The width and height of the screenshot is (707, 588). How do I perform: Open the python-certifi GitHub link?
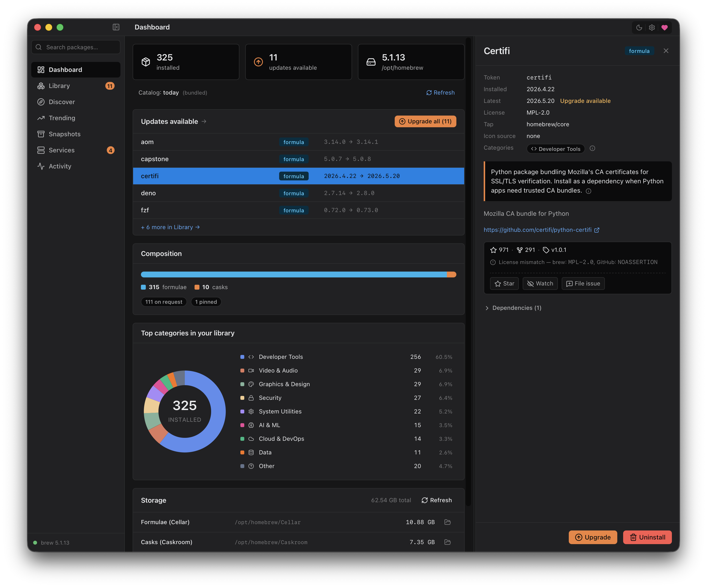[x=541, y=230]
